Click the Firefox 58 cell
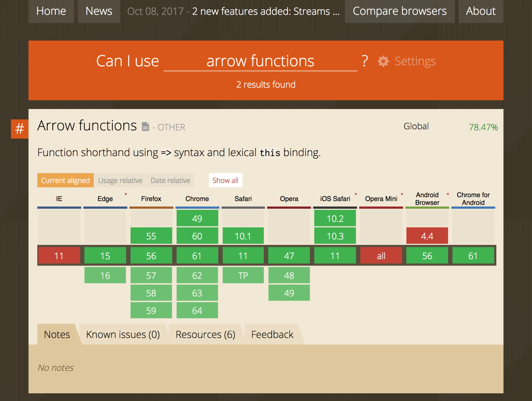 coord(151,293)
